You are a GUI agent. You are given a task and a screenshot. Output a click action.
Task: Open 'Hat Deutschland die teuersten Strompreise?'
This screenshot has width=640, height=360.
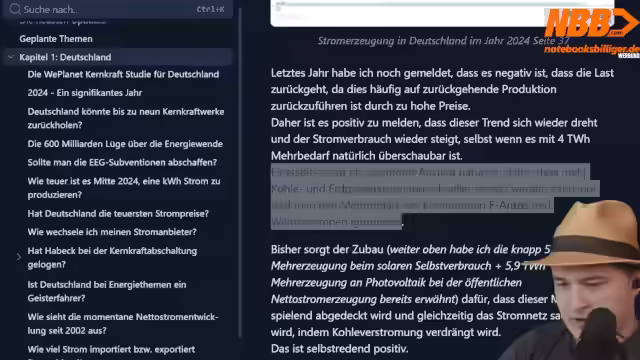pos(118,213)
